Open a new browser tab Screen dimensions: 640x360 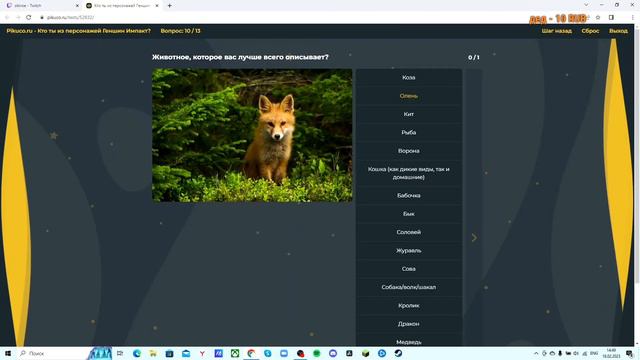click(169, 6)
